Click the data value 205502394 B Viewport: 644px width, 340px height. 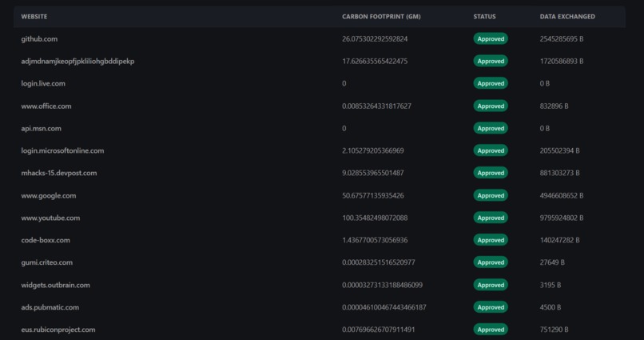click(x=560, y=150)
